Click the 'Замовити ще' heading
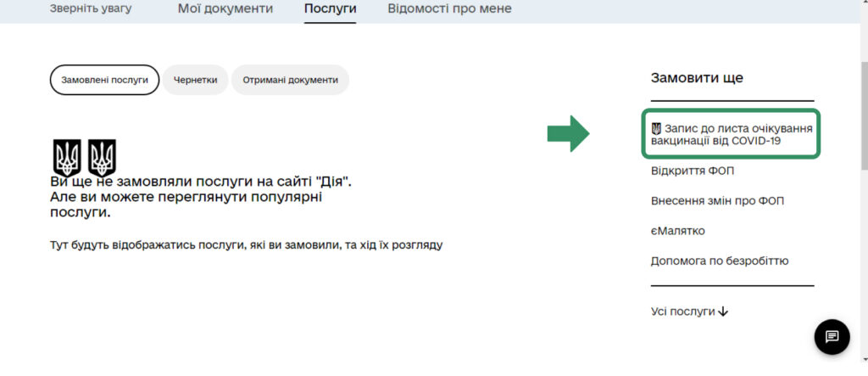Image resolution: width=868 pixels, height=376 pixels. tap(697, 78)
